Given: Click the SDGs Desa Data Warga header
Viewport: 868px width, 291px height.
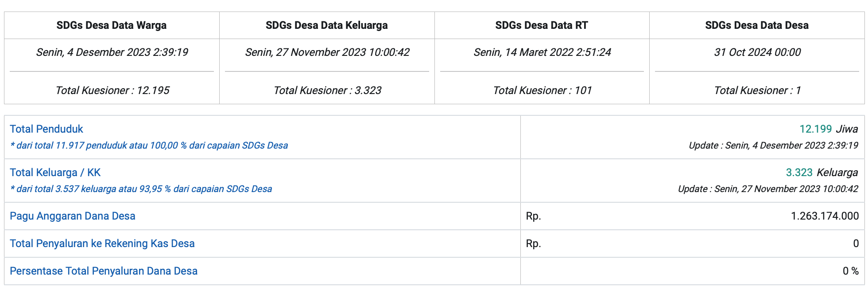Looking at the screenshot, I should (x=112, y=25).
